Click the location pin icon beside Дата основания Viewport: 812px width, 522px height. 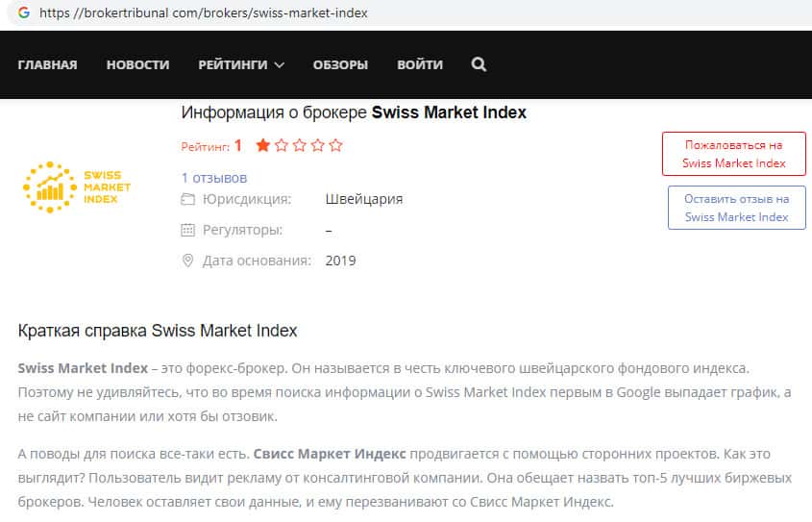(188, 261)
